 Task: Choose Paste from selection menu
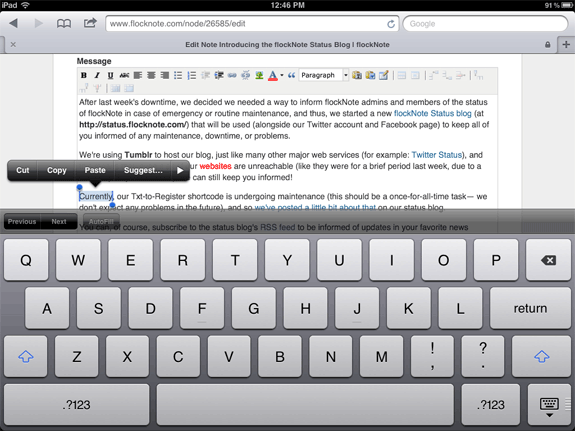(95, 170)
